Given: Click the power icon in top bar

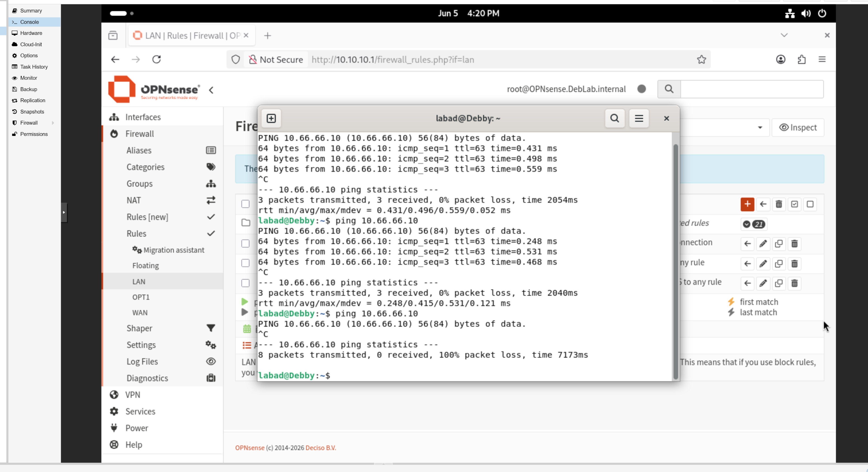Looking at the screenshot, I should (822, 14).
